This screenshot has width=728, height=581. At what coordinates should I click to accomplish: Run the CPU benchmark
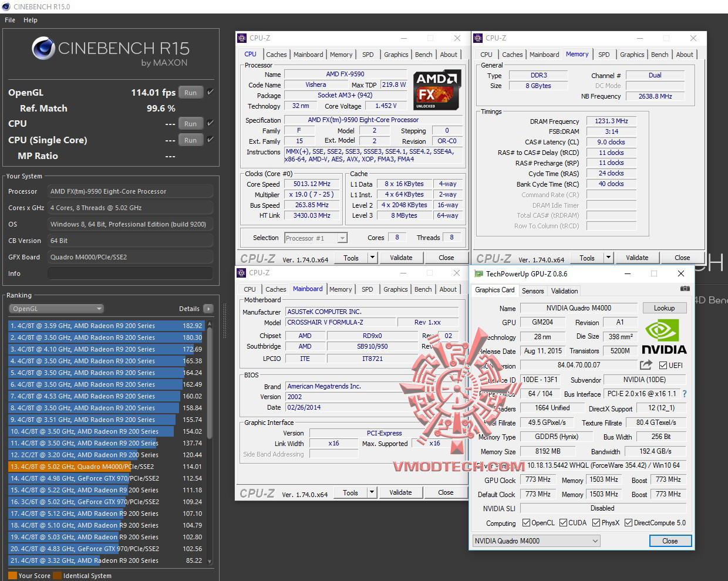tap(190, 123)
